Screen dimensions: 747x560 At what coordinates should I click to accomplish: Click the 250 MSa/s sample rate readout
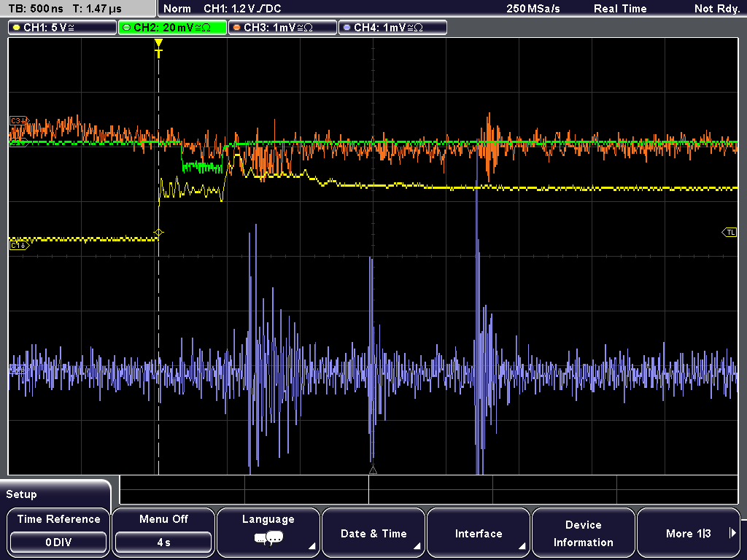533,9
